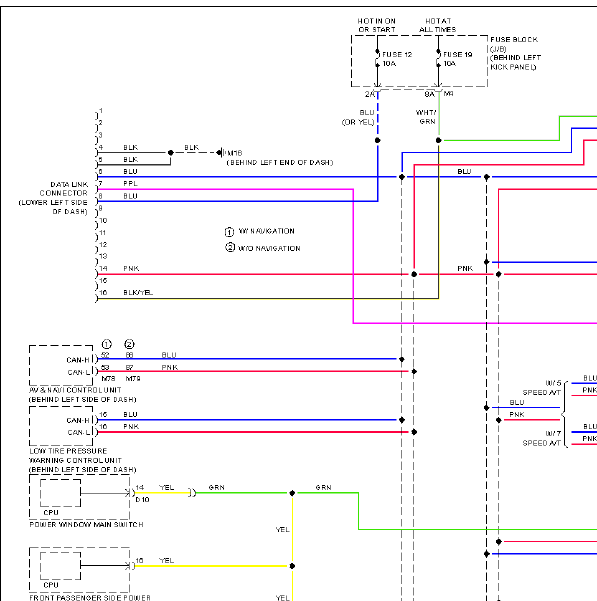Image resolution: width=597 pixels, height=601 pixels.
Task: Click the 'FRONT PASSENGER SIDE POWER' label
Action: click(90, 597)
